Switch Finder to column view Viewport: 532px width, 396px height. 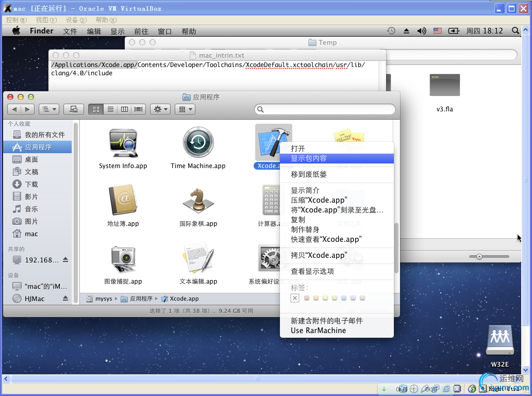tap(125, 109)
